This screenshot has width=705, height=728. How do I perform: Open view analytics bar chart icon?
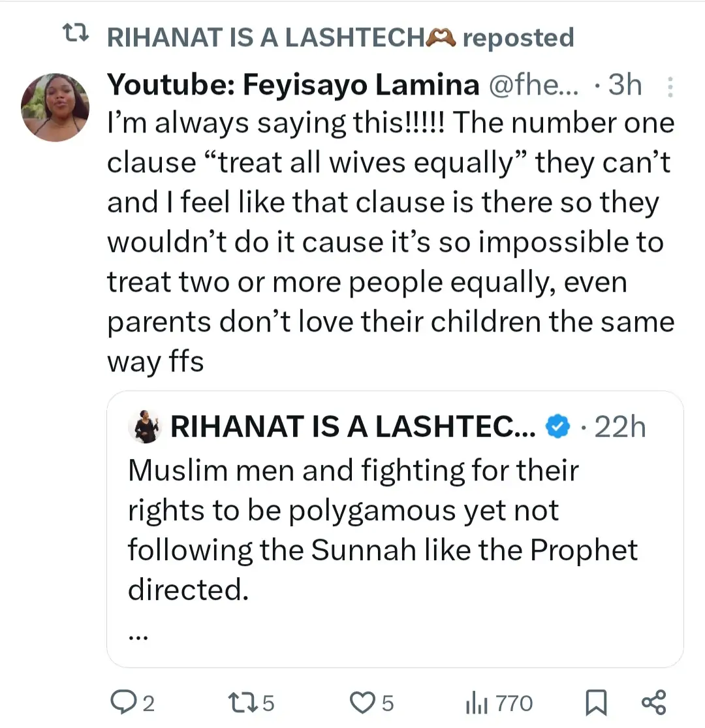(477, 703)
